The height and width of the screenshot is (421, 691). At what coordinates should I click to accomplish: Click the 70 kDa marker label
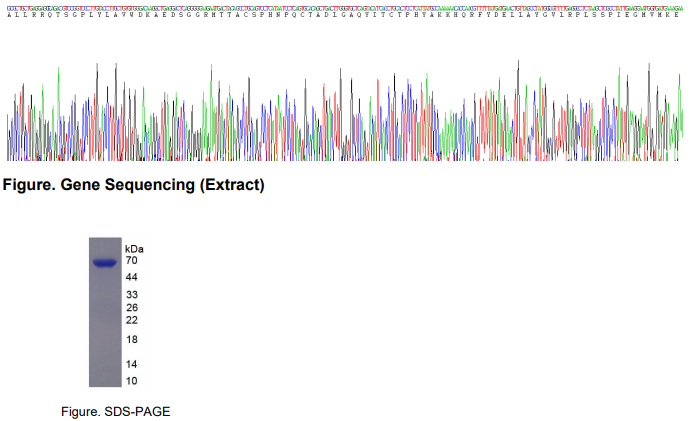[x=131, y=260]
